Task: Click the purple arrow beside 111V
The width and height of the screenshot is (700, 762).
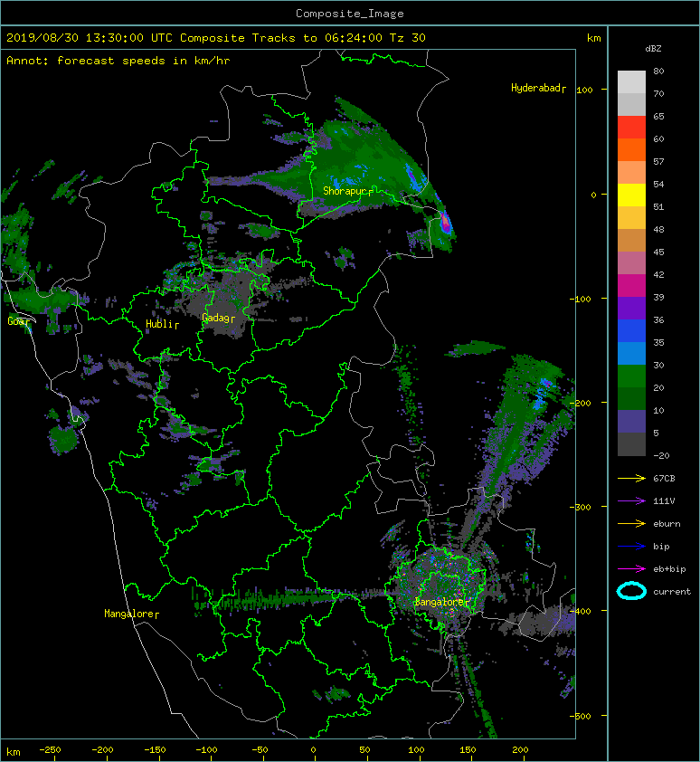Action: 631,501
